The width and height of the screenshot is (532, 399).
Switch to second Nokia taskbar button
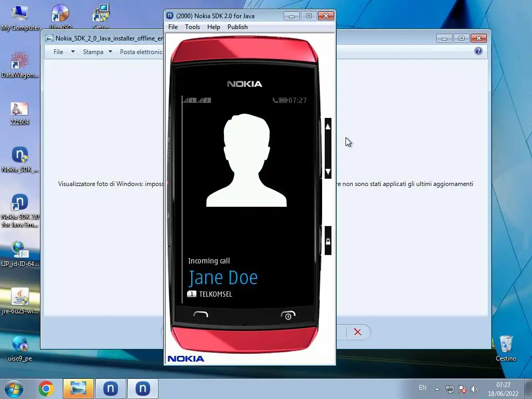click(x=143, y=389)
